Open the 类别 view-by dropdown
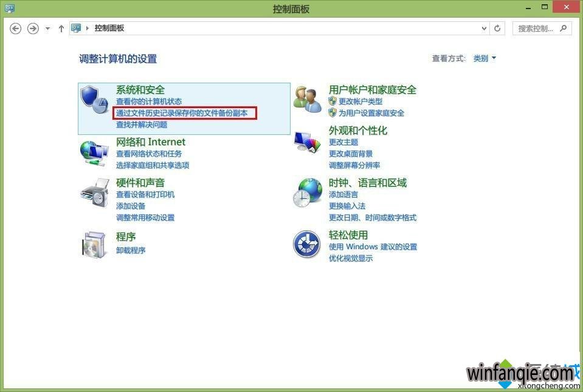Screen dimensions: 583x392 [x=485, y=58]
